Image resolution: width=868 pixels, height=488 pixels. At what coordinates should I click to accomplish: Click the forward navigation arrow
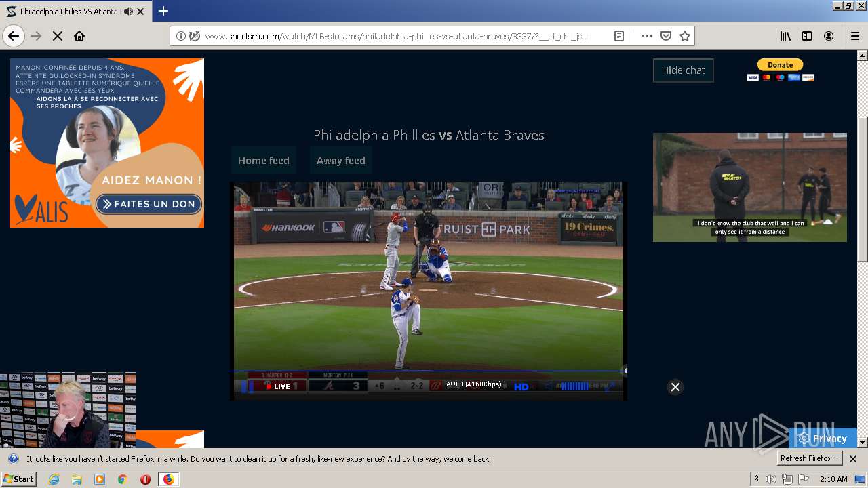[x=36, y=36]
